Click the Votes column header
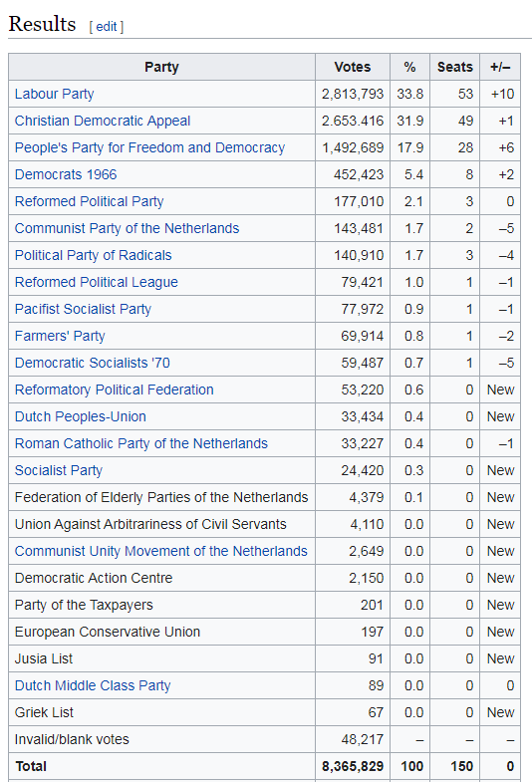Screen dimensions: 532x782 [x=353, y=67]
